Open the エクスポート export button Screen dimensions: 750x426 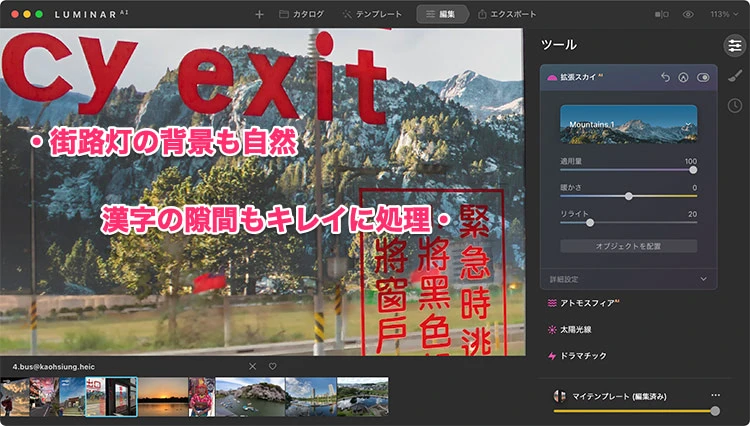(507, 15)
